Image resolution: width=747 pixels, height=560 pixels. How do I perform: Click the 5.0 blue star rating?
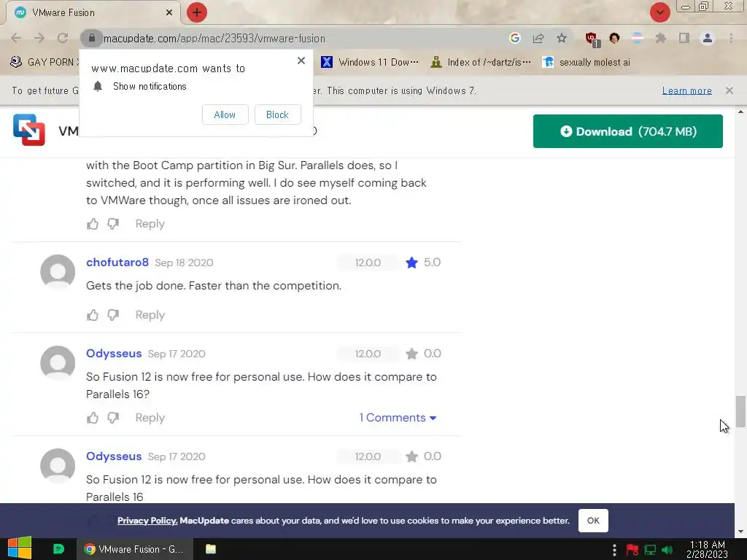point(411,262)
